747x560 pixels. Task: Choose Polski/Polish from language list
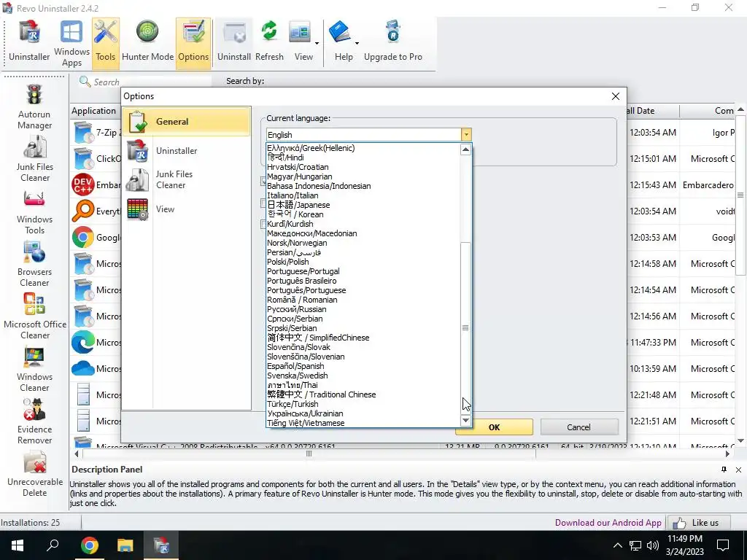[287, 262]
